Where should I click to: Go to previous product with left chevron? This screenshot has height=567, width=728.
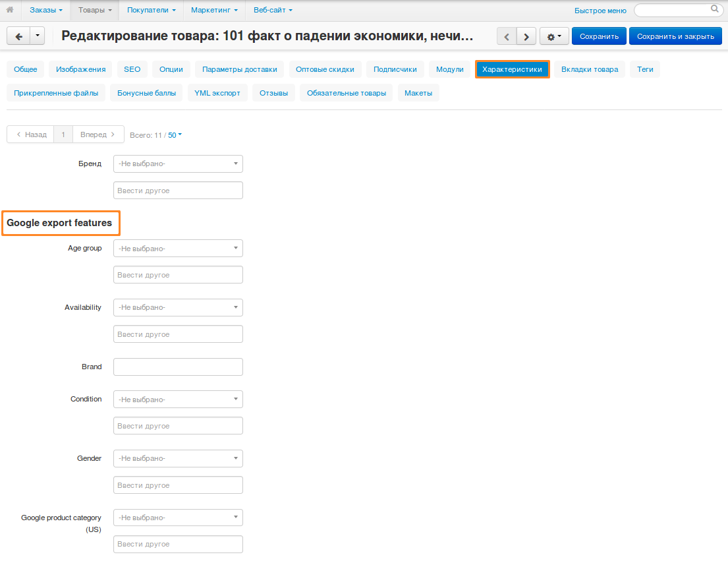[x=507, y=36]
